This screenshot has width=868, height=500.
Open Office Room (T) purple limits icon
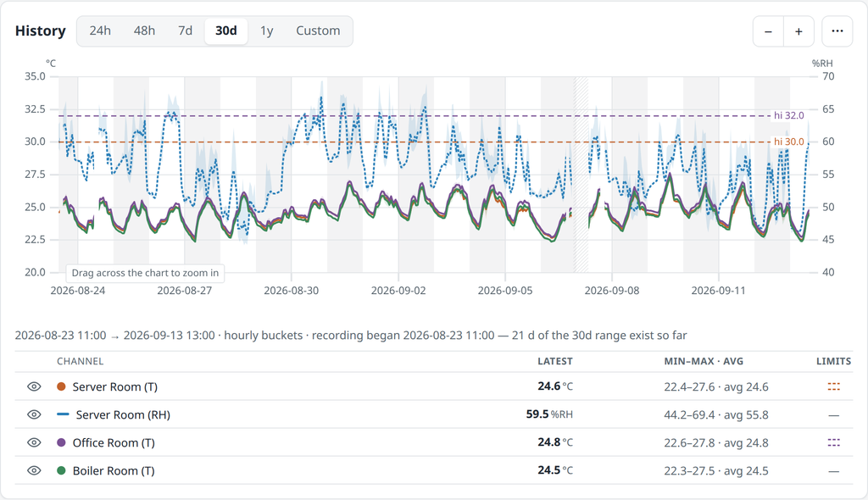834,442
